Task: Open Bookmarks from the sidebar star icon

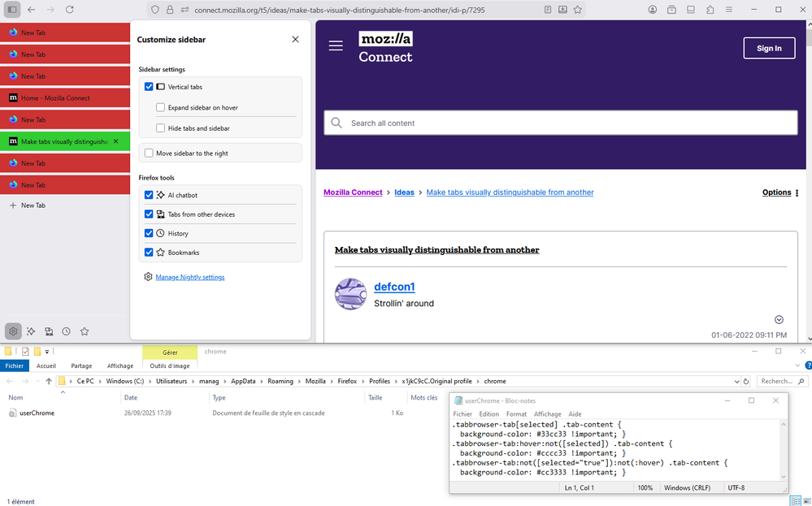Action: pos(84,331)
